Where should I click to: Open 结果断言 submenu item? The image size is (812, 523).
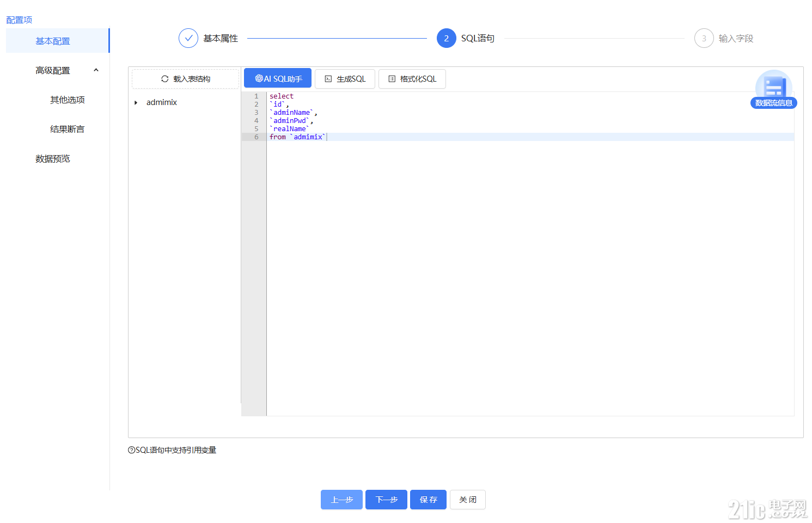(x=68, y=129)
